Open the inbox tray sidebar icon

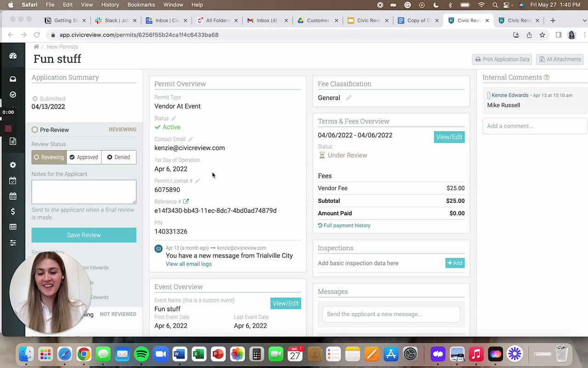(13, 79)
